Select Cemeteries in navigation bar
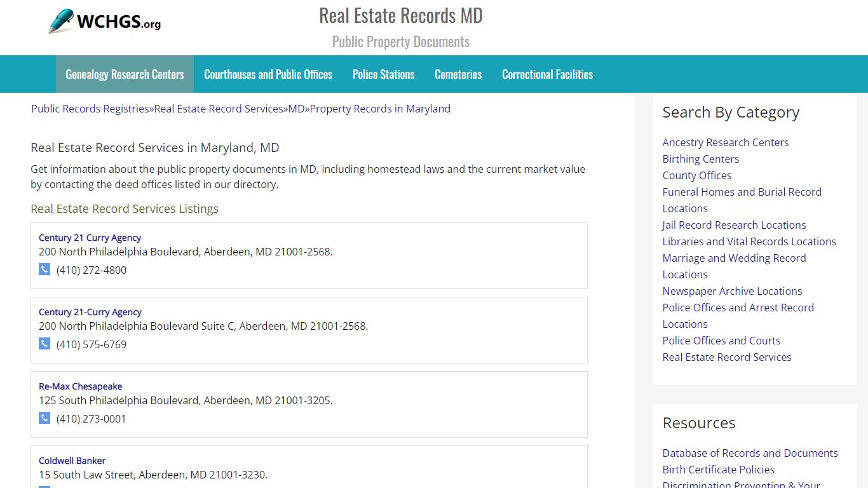 [458, 74]
